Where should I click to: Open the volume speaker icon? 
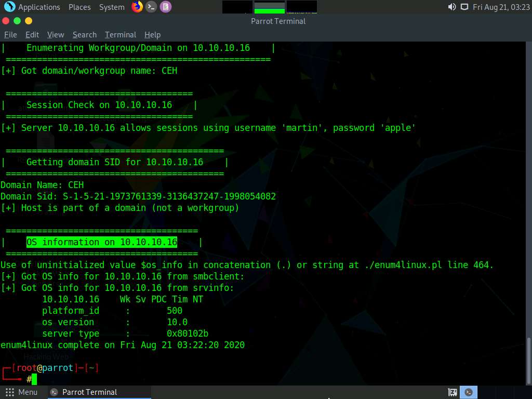click(451, 7)
